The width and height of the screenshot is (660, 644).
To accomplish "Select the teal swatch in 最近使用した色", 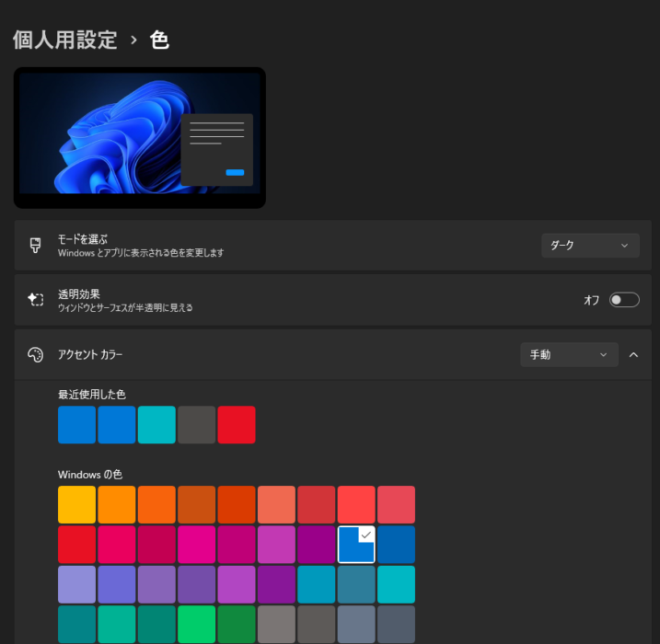I will [x=156, y=425].
